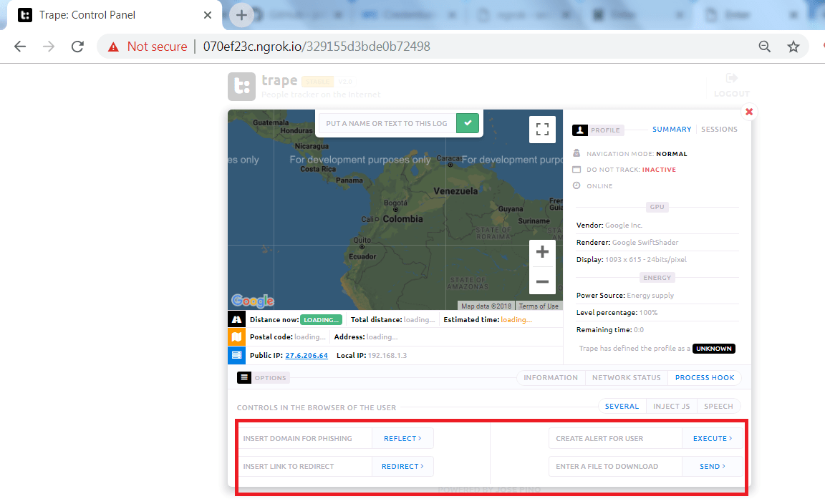Click the Renderer value Google SwiftShader
The image size is (825, 504).
coord(645,243)
